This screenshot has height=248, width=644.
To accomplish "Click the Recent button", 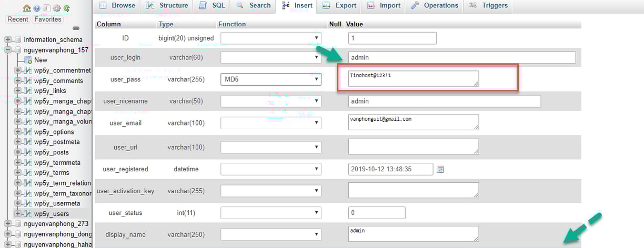I will [x=18, y=19].
